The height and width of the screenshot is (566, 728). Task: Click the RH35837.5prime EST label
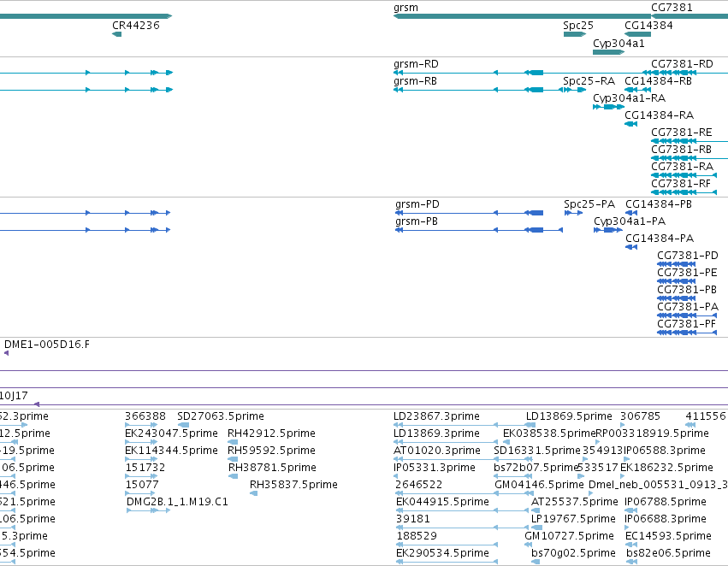click(293, 485)
